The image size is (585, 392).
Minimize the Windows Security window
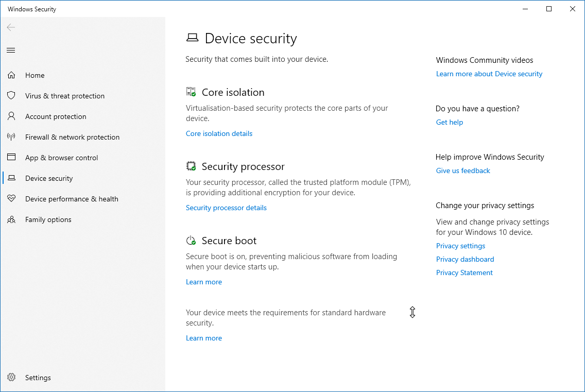click(525, 9)
